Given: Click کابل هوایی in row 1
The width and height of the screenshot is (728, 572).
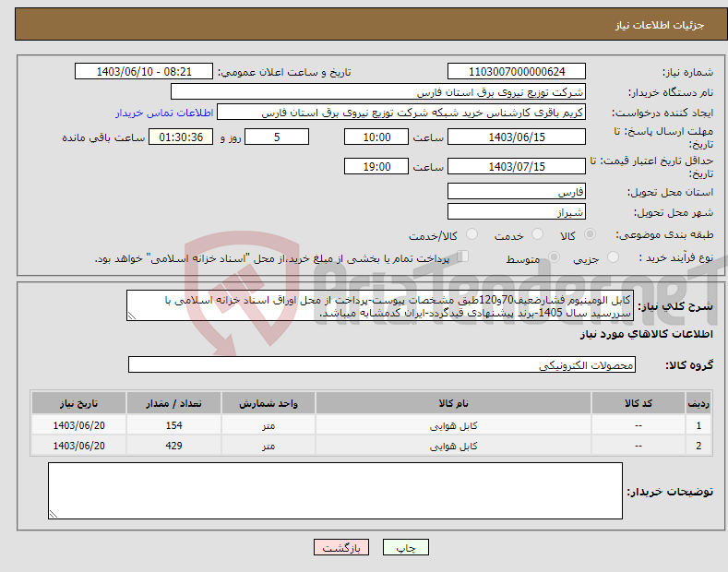Looking at the screenshot, I should (453, 425).
